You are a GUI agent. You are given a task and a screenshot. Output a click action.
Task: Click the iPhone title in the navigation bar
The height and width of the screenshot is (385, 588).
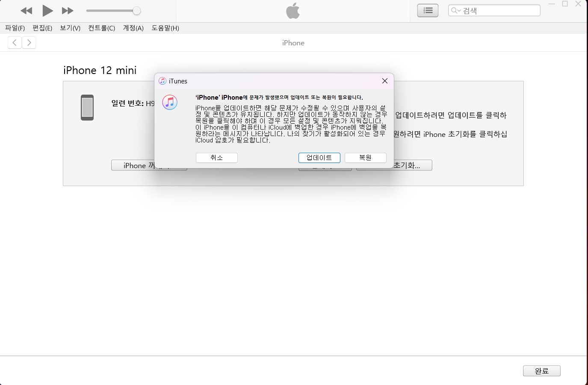coord(293,43)
